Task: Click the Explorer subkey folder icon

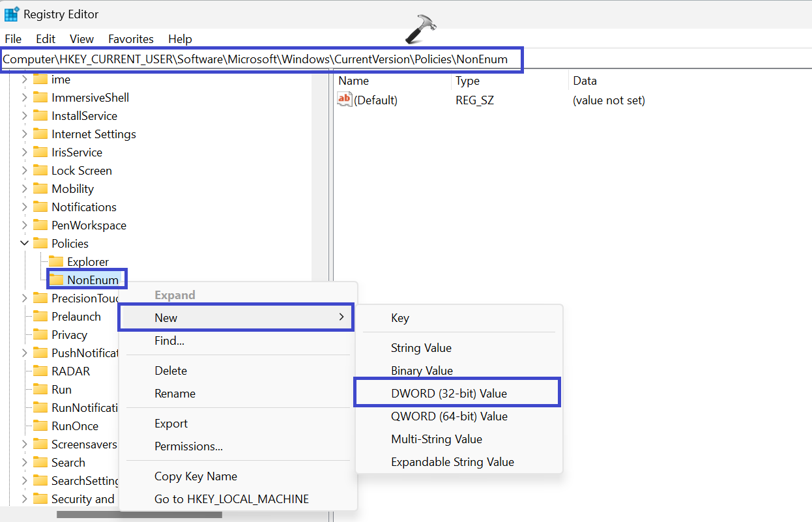Action: 57,262
